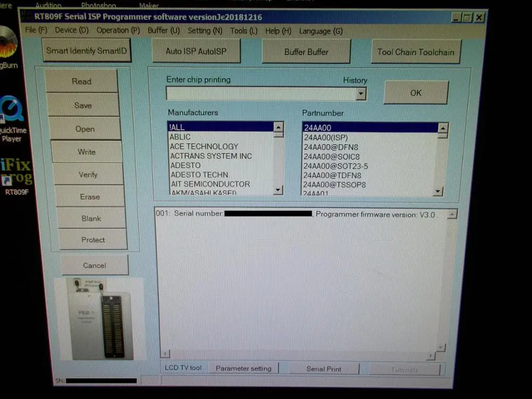
Task: Expand the chip printing History dropdown
Action: [361, 94]
